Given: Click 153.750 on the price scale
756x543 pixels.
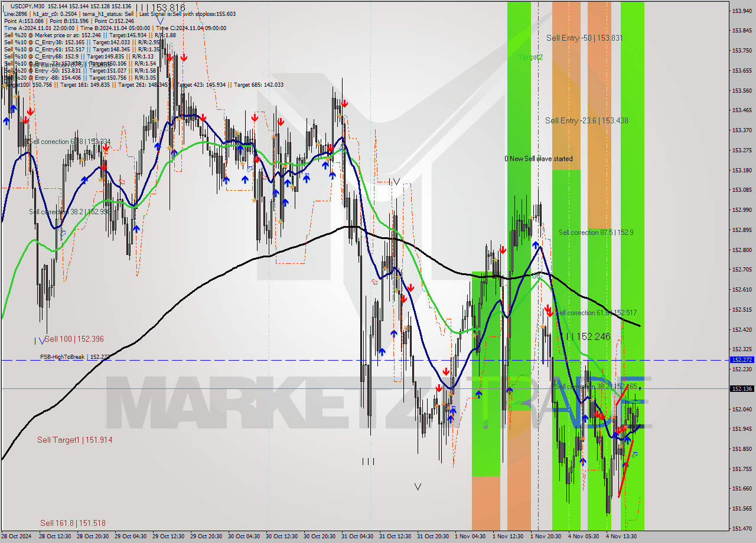Looking at the screenshot, I should (x=742, y=51).
